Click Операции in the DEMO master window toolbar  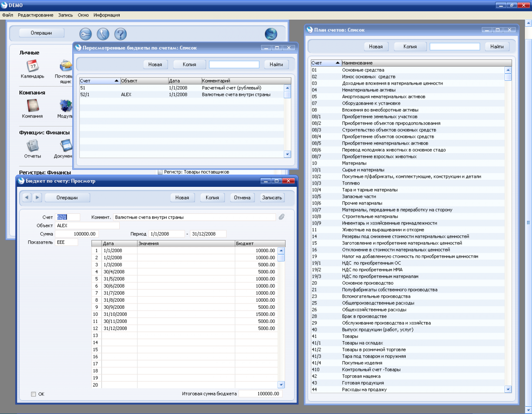(x=42, y=33)
